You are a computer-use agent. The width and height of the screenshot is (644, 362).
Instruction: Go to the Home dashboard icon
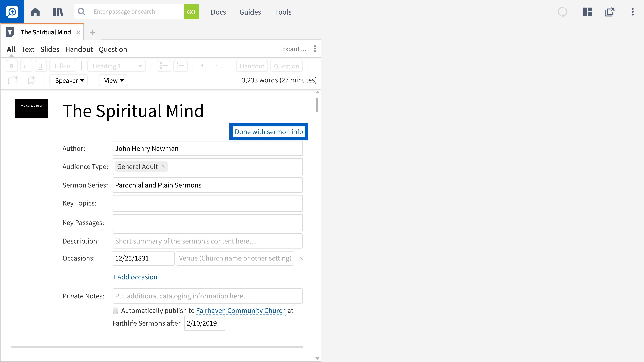coord(35,12)
